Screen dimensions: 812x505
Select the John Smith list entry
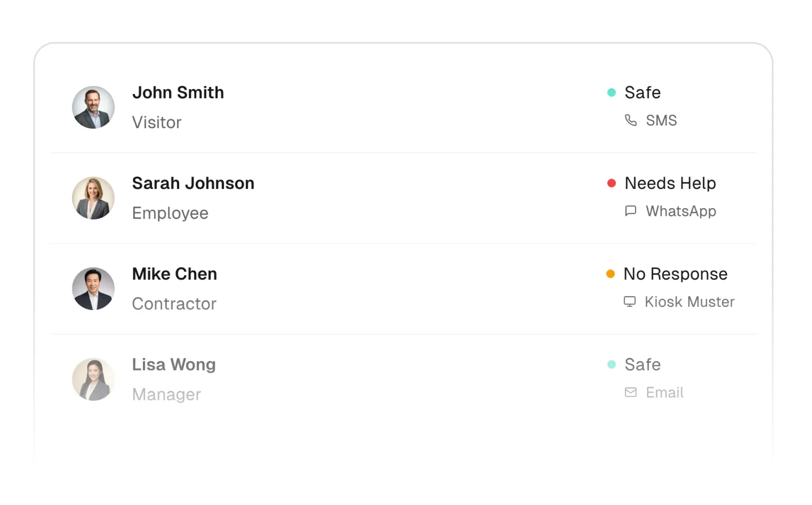(393, 108)
